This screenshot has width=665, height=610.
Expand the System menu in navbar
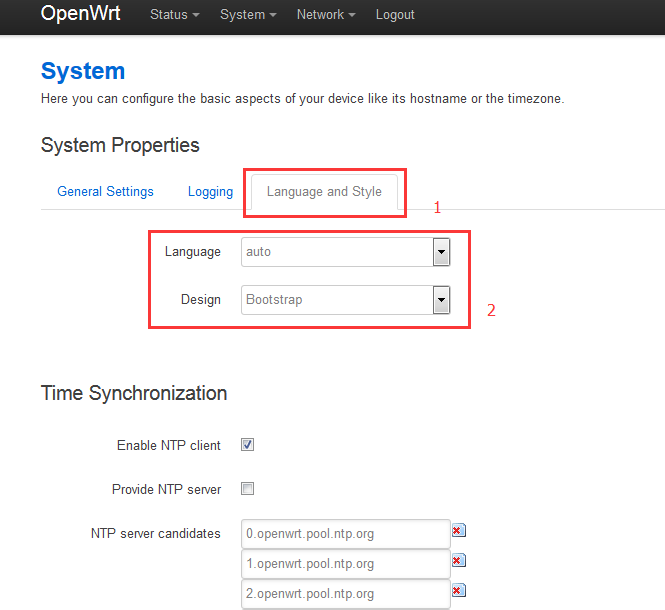(248, 15)
